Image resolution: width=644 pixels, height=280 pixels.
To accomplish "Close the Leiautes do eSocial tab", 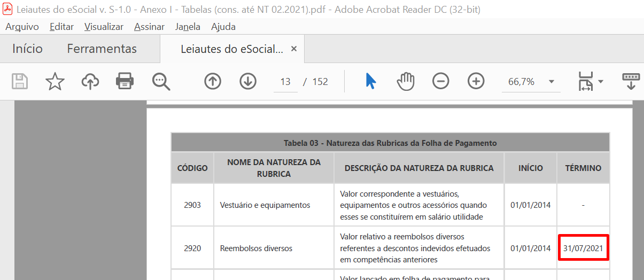I will click(x=293, y=49).
